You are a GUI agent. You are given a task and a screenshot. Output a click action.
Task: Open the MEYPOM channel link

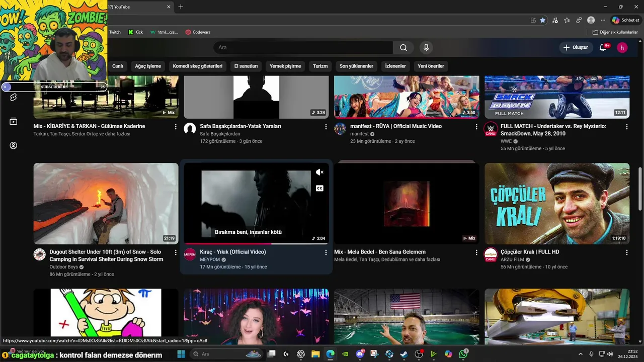[210, 259]
